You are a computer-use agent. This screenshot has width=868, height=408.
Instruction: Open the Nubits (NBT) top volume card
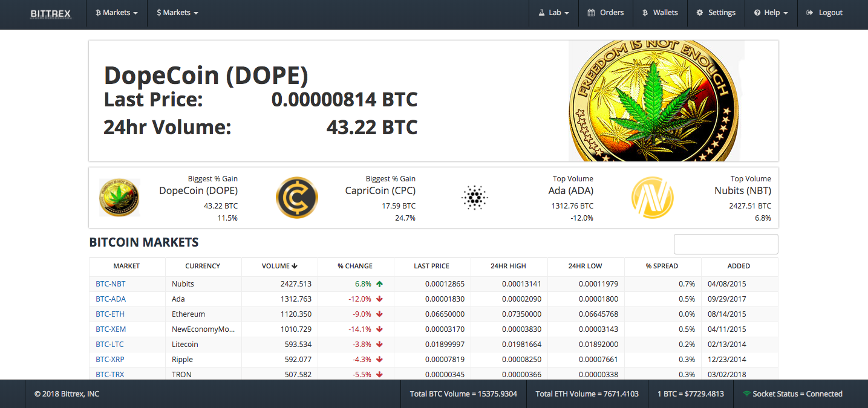tap(702, 198)
